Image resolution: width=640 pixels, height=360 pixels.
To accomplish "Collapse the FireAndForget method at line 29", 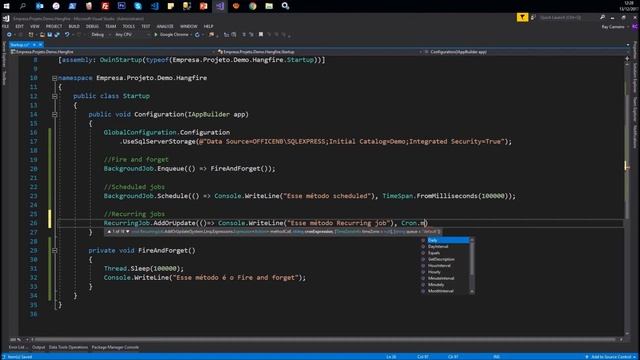I will click(x=54, y=251).
